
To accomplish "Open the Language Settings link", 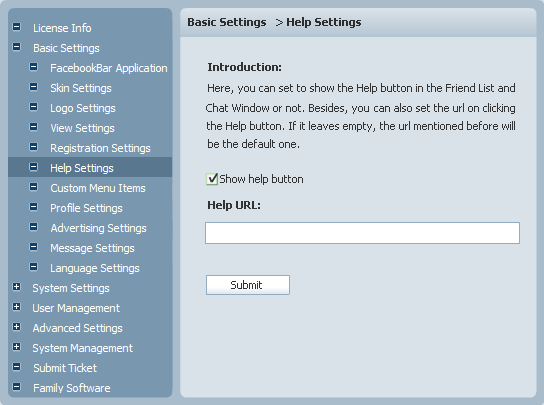I will coord(95,268).
